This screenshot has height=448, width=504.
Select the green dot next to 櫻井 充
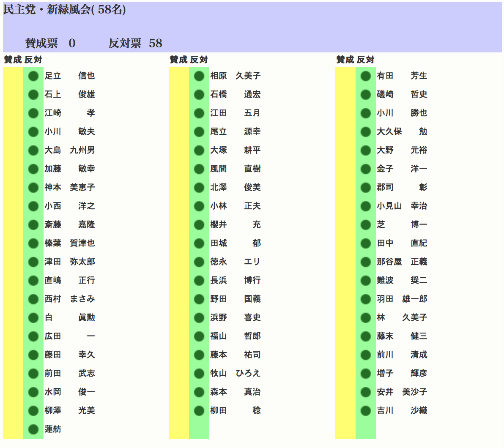199,225
